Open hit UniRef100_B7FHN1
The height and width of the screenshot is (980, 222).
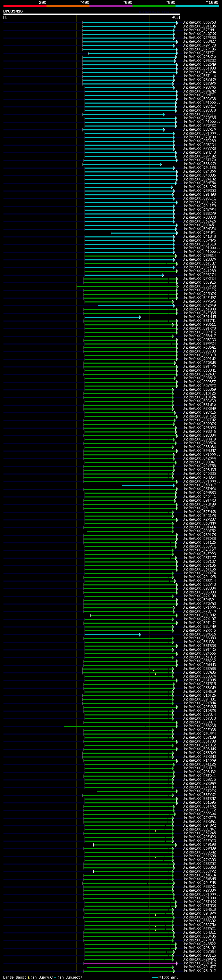(199, 30)
